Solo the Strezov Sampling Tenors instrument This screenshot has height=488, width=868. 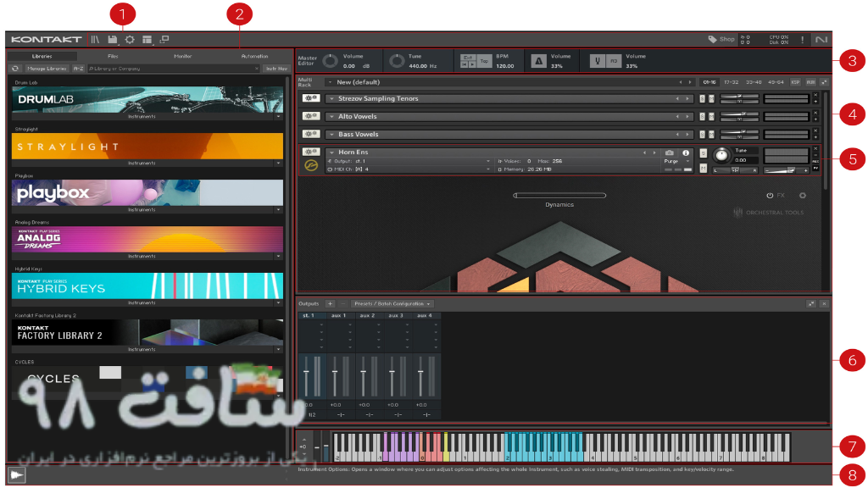pyautogui.click(x=702, y=99)
